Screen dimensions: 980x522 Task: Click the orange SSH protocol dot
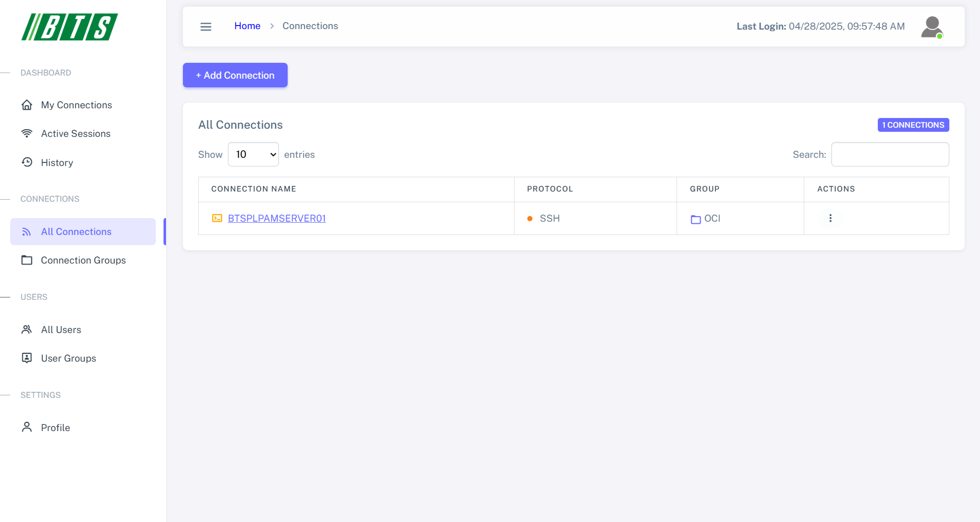pos(530,218)
